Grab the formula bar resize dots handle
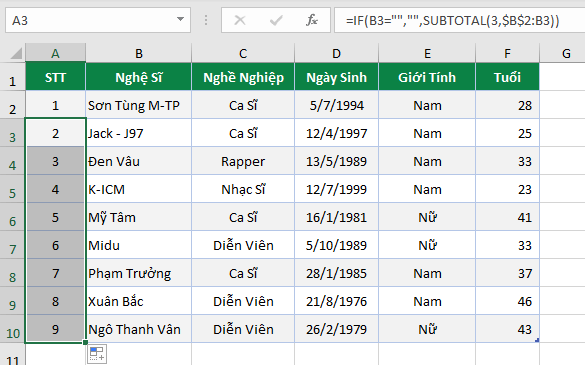The image size is (585, 365). 206,20
